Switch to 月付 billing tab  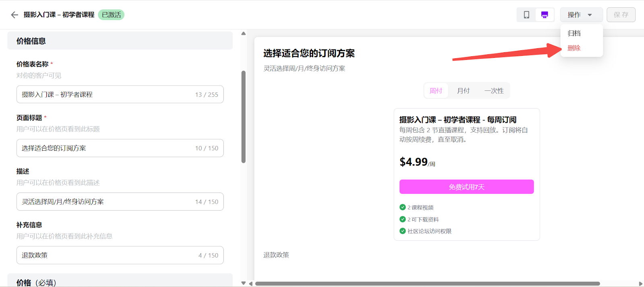pos(463,91)
